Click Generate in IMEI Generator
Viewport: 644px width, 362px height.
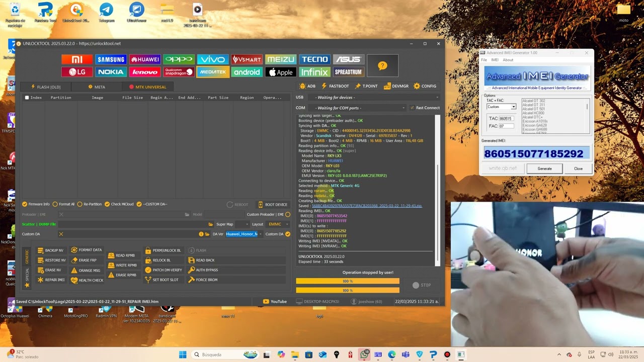(544, 168)
